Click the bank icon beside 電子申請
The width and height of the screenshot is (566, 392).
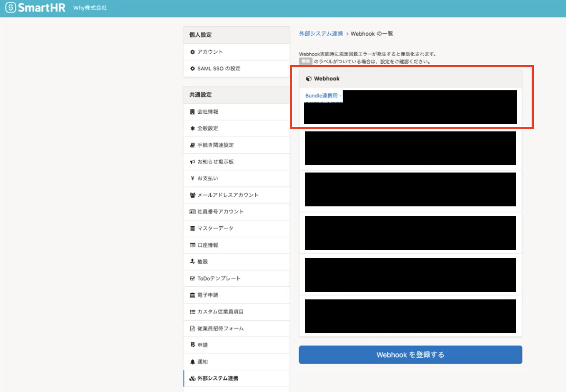[193, 295]
